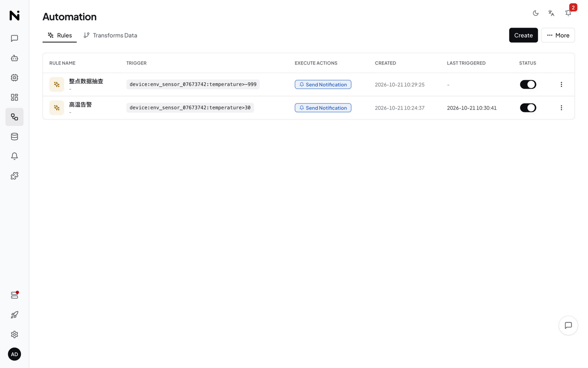
Task: Click rule icon for 整点数据抽查
Action: pyautogui.click(x=57, y=85)
